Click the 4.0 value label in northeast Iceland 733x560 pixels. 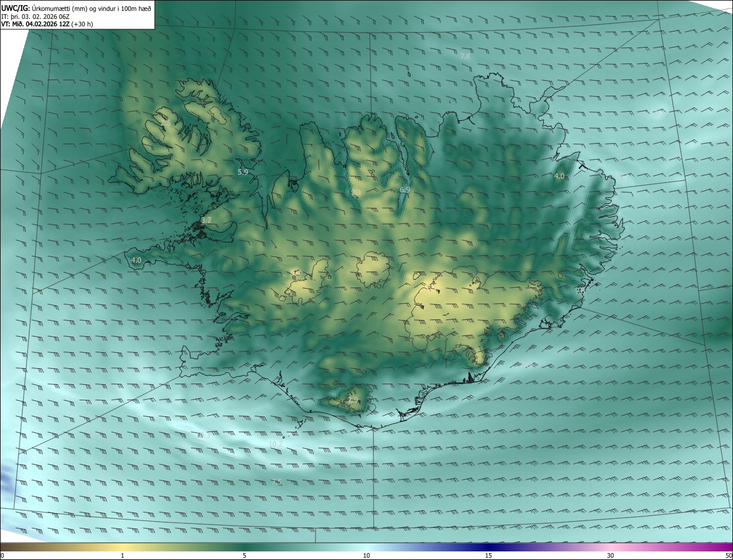559,176
